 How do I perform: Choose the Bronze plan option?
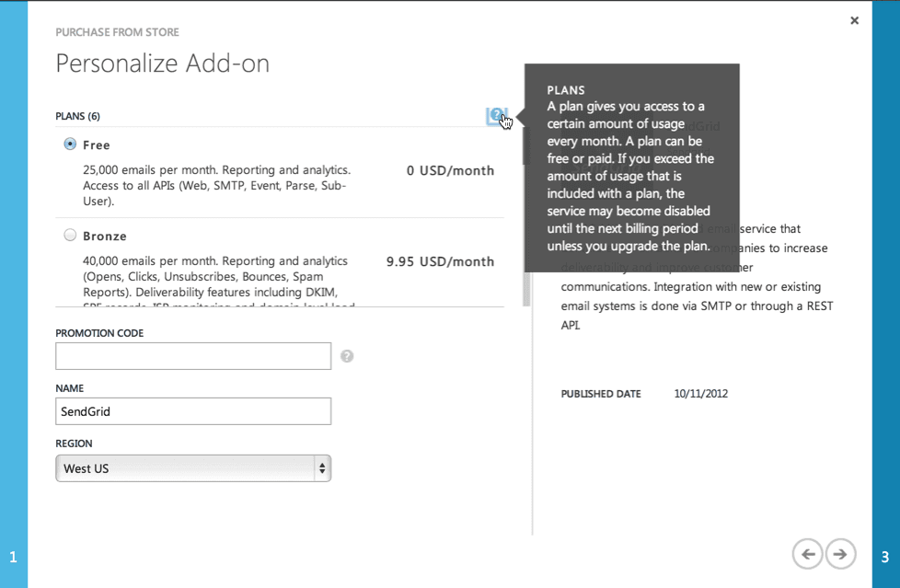click(x=70, y=236)
